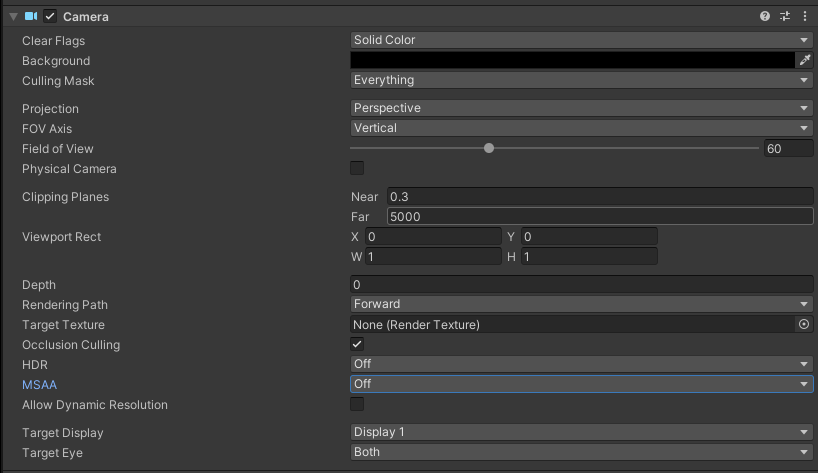Screen dimensions: 818x473
Task: Click the HDR property label
Action: coord(34,365)
